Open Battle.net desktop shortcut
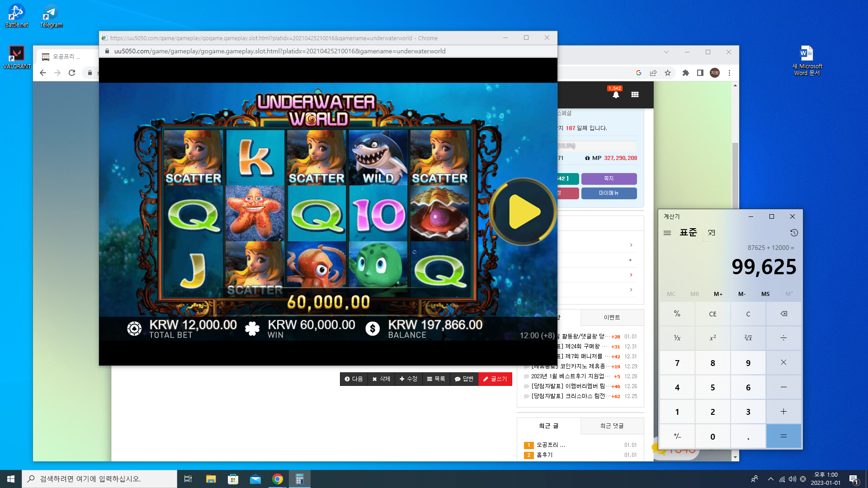The width and height of the screenshot is (868, 488). point(17,16)
